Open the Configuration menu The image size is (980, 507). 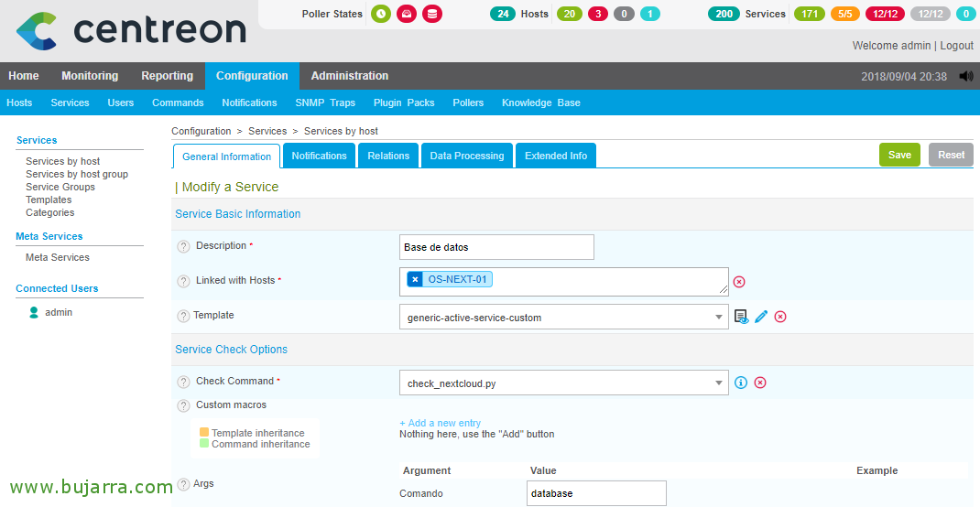(252, 76)
